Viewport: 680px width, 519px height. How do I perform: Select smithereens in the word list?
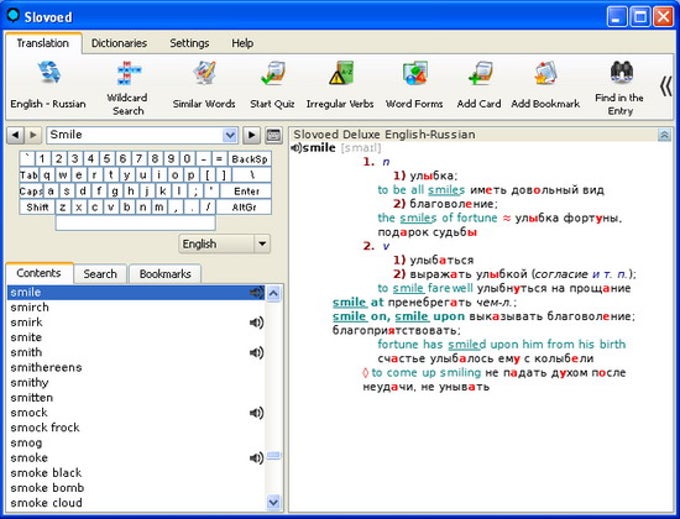click(x=136, y=368)
